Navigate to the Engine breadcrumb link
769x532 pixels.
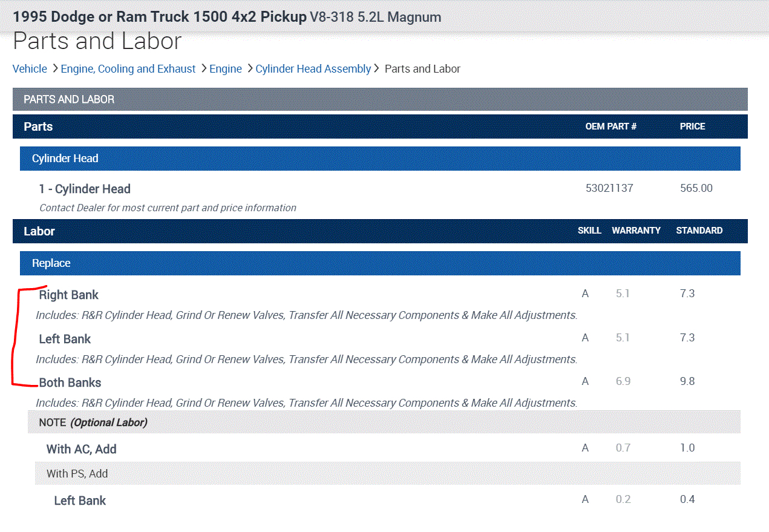(226, 69)
